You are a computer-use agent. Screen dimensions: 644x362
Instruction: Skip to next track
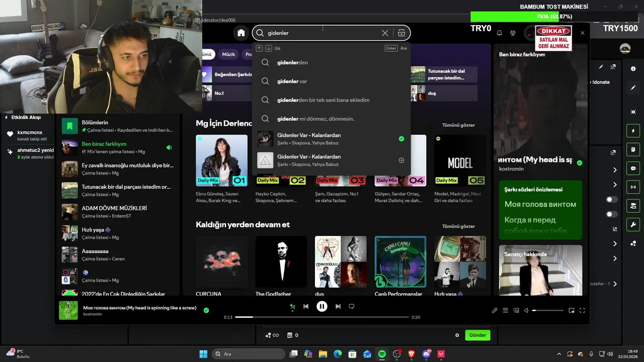[338, 306]
